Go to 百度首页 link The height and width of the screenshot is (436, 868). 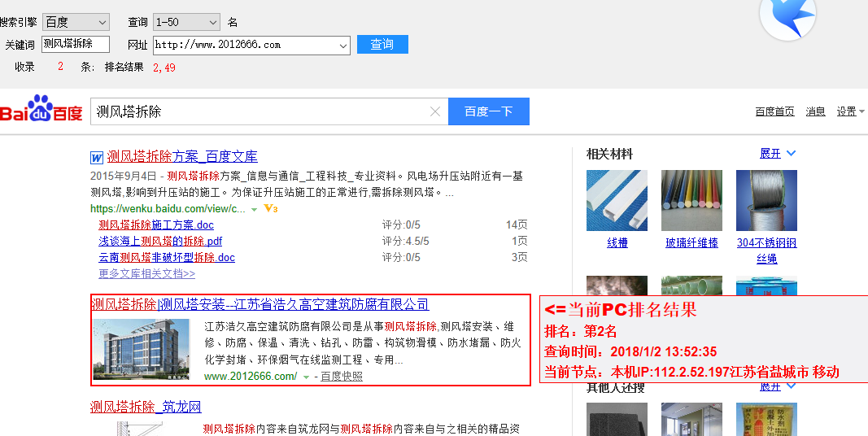774,111
